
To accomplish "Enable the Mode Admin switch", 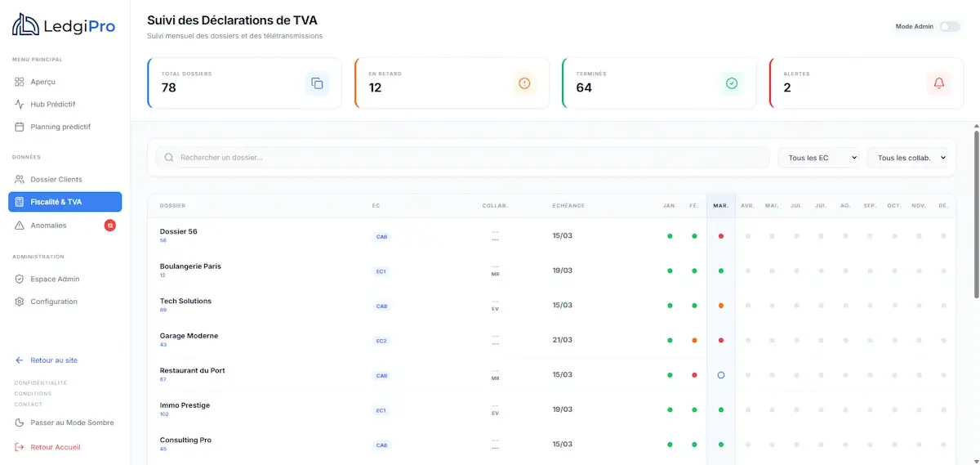I will [x=949, y=27].
